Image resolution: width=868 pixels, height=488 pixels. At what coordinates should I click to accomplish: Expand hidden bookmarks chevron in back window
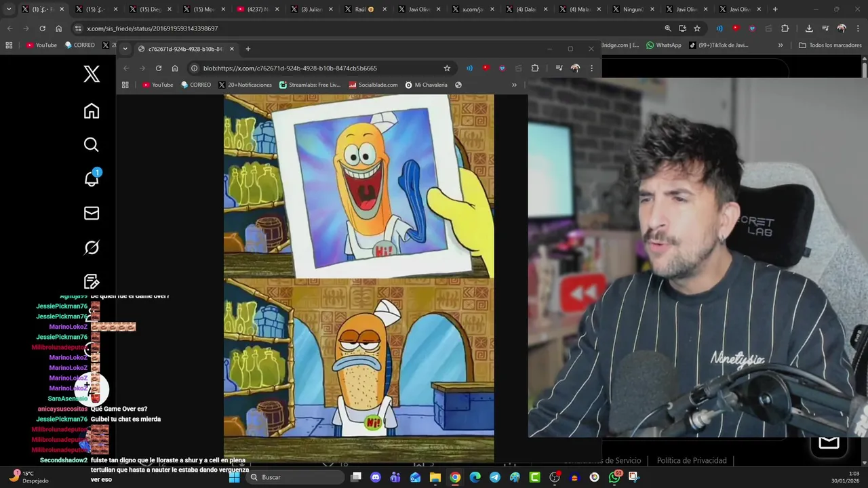point(781,45)
